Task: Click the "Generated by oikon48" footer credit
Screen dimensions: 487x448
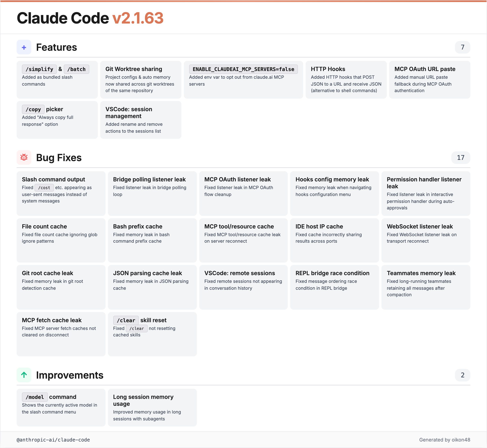Action: (445, 440)
